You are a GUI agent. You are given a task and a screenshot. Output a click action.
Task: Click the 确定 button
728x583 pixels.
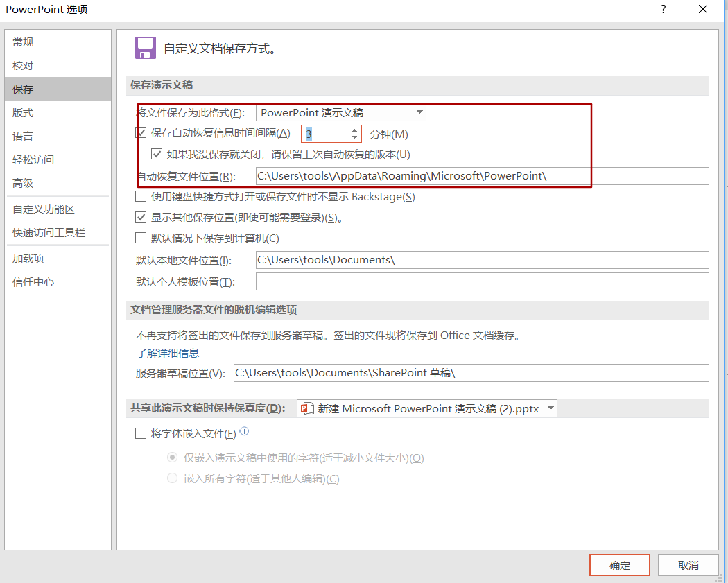pyautogui.click(x=619, y=565)
